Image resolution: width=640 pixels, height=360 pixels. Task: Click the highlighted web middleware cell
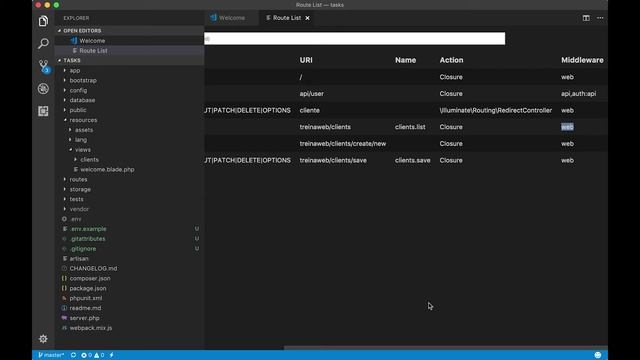pyautogui.click(x=567, y=127)
